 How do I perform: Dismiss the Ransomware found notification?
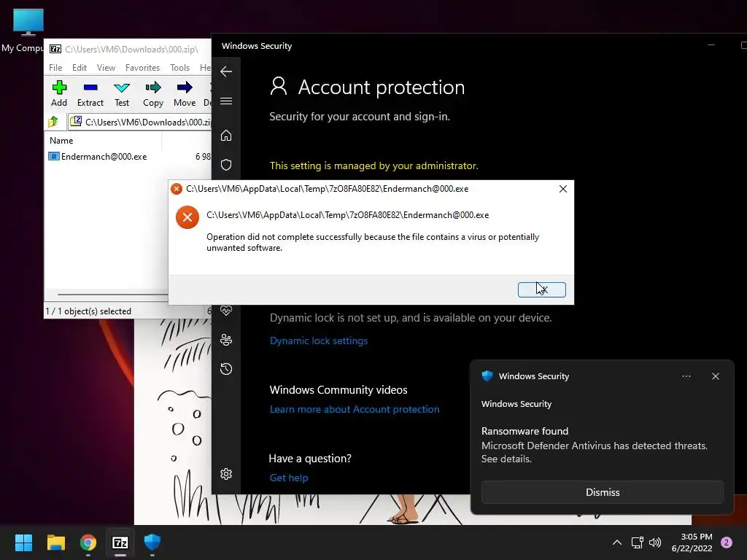[602, 492]
